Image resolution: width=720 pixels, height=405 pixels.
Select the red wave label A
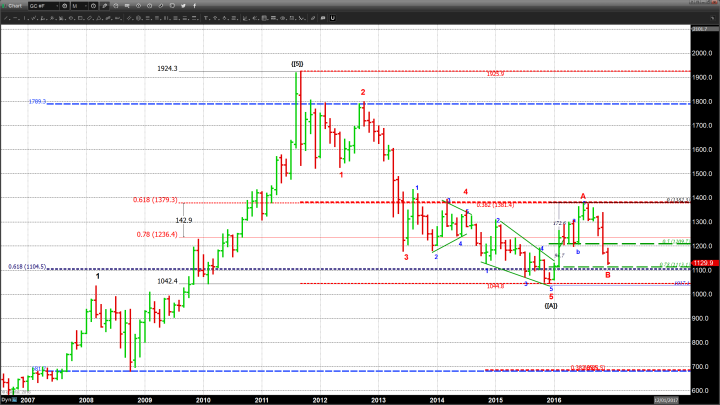(583, 196)
